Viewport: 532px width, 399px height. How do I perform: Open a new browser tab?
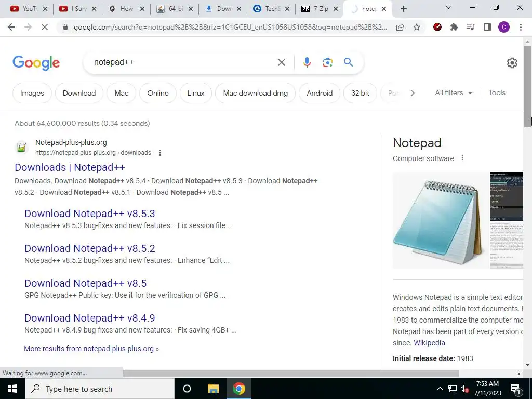tap(403, 9)
